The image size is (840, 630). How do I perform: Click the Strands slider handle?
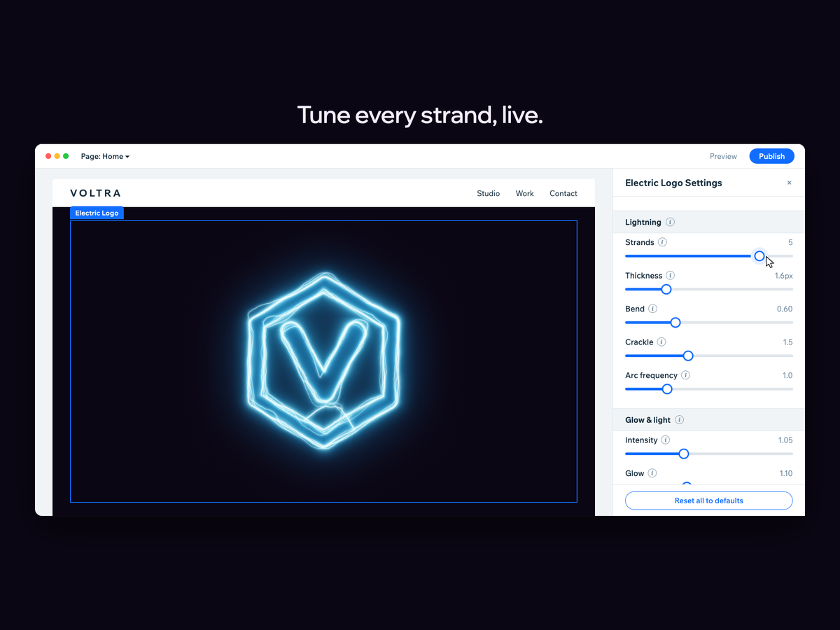point(759,256)
